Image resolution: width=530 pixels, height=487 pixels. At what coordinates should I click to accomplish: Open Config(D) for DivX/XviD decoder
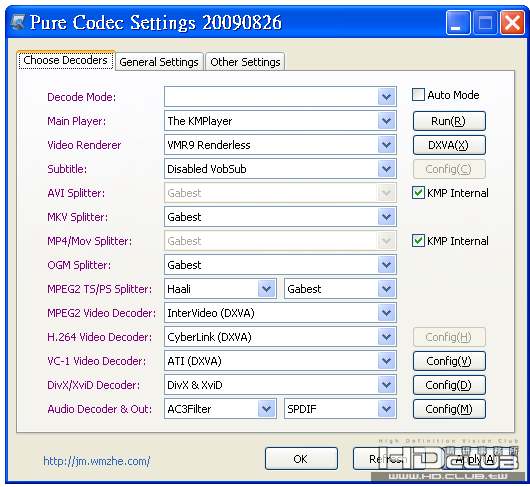click(449, 385)
